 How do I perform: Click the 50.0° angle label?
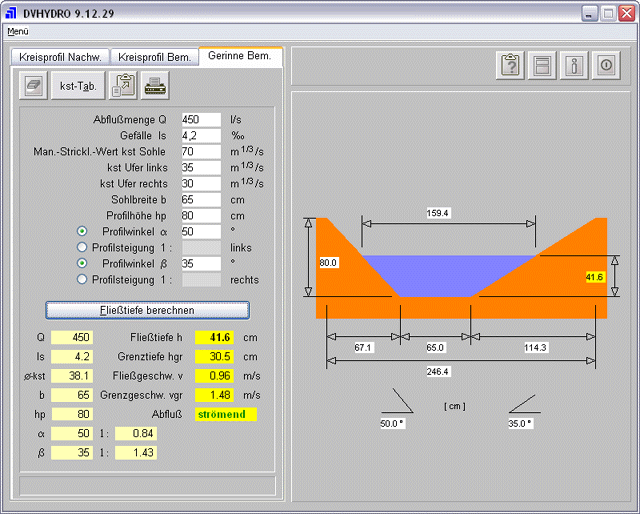pyautogui.click(x=392, y=424)
